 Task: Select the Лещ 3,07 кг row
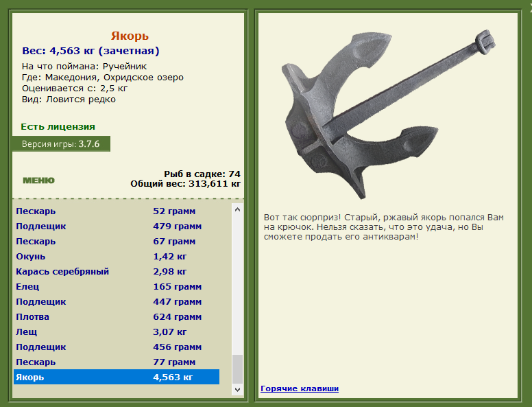pyautogui.click(x=117, y=332)
